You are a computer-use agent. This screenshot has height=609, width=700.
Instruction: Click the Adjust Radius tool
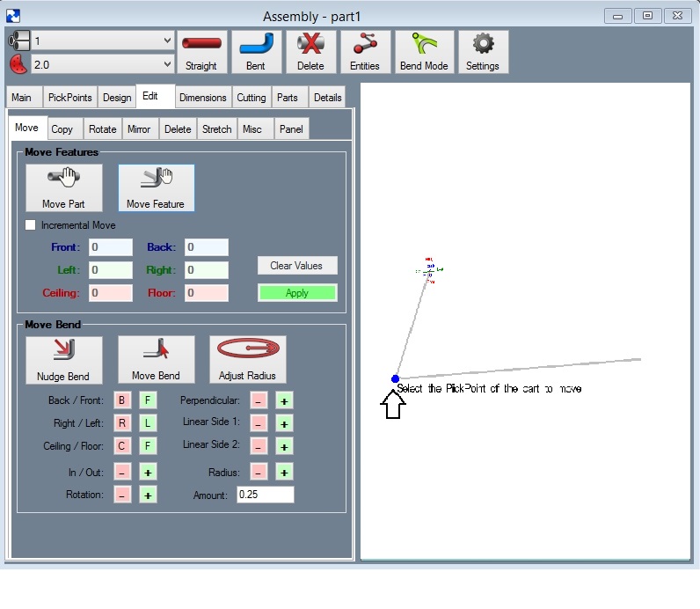click(248, 360)
